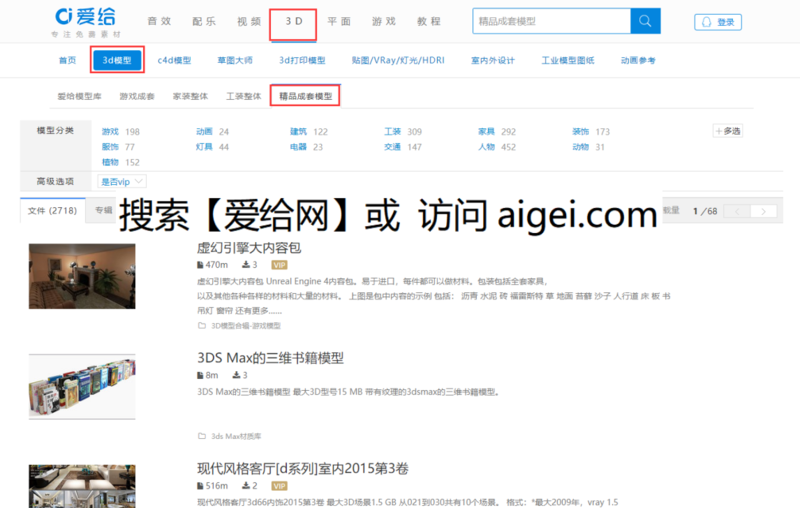Select the 3D top navigation item
The width and height of the screenshot is (800, 508).
point(294,21)
